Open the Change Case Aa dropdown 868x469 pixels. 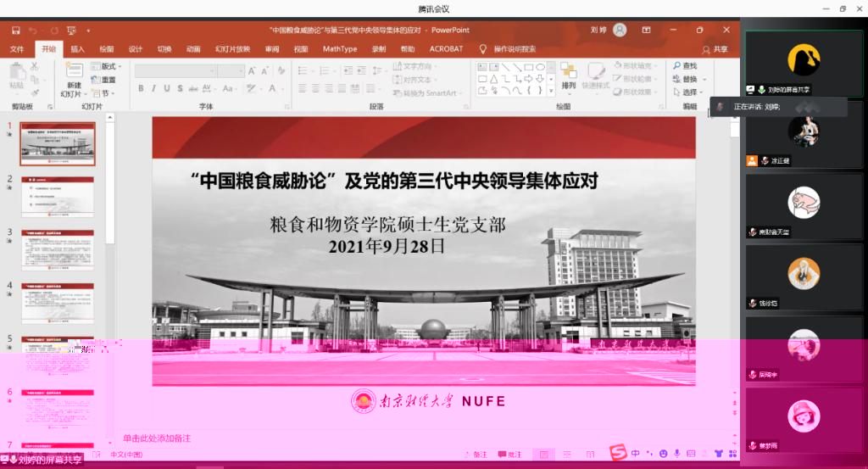pos(228,88)
